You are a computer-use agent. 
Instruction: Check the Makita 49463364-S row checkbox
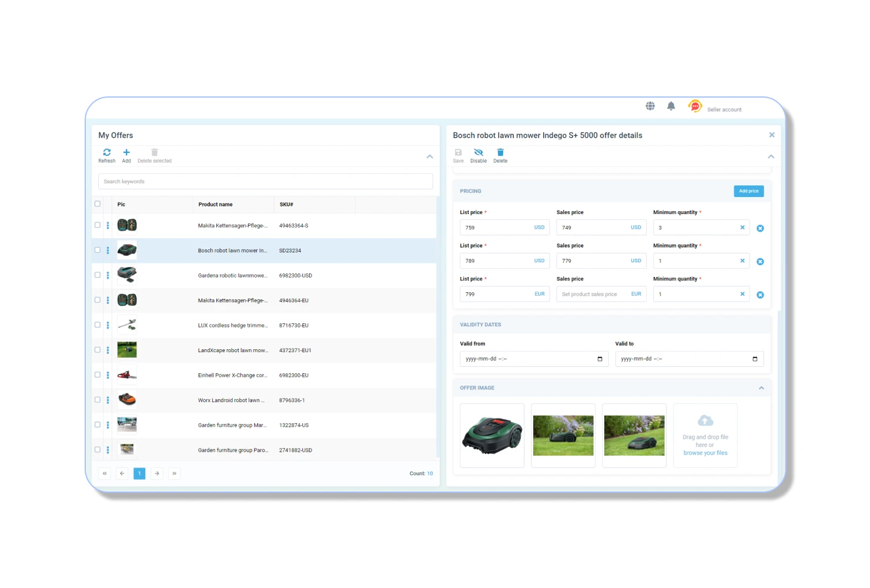98,225
